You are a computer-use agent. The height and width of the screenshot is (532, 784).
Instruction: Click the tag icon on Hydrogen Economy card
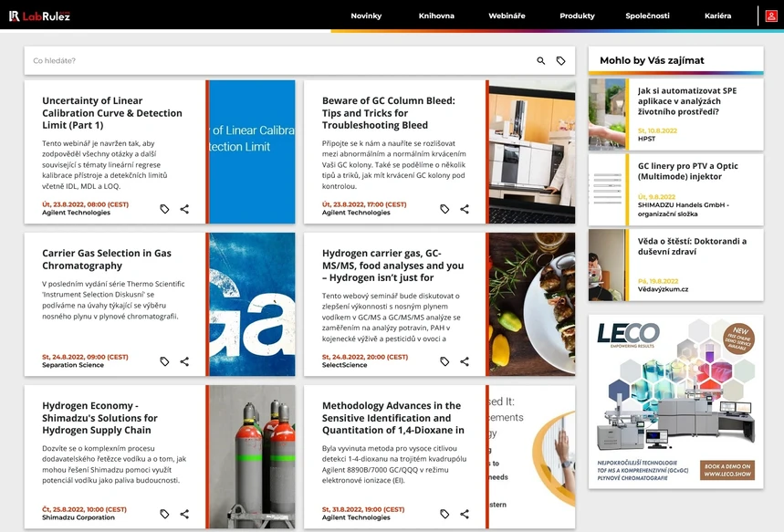tap(164, 514)
